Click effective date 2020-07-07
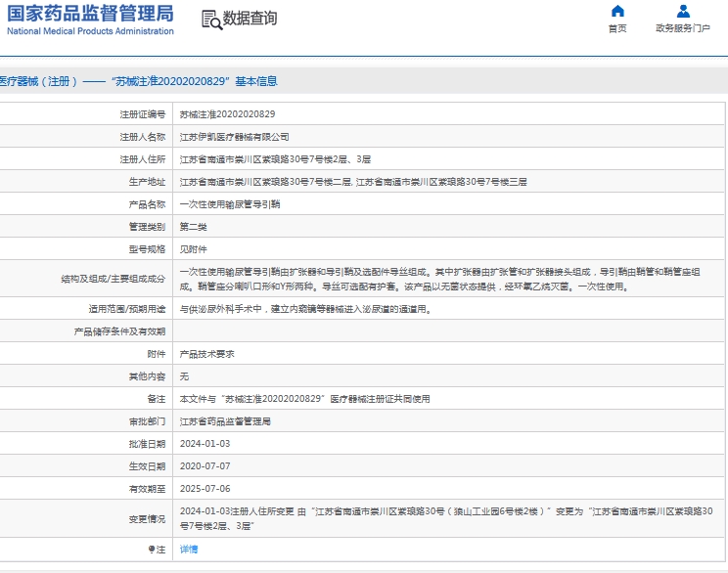The image size is (728, 573). 205,466
